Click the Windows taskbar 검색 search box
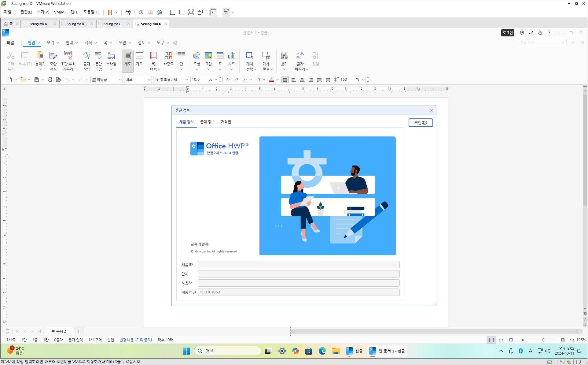Viewport: 588px width, 365px height. pyautogui.click(x=228, y=351)
